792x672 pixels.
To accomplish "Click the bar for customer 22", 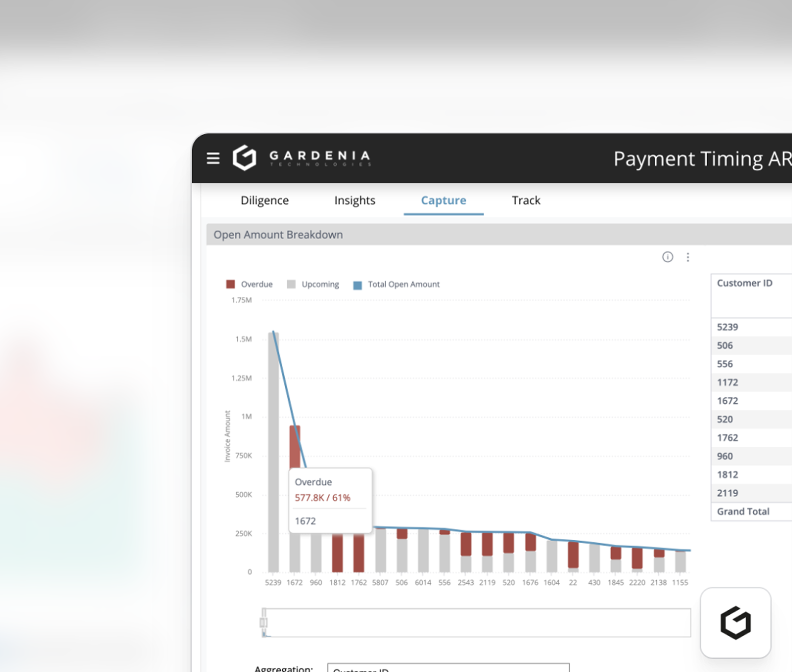I will click(573, 557).
